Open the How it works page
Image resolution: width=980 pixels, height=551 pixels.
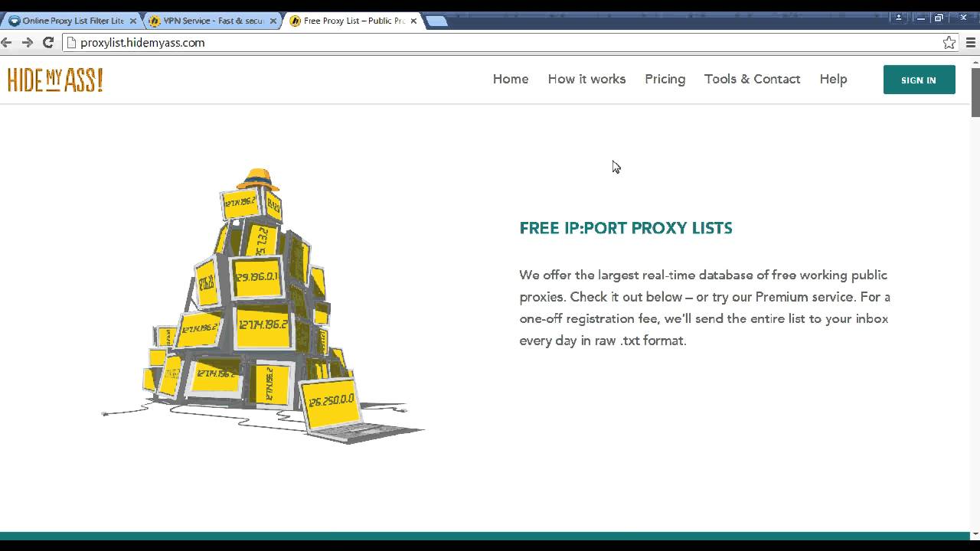[x=586, y=79]
